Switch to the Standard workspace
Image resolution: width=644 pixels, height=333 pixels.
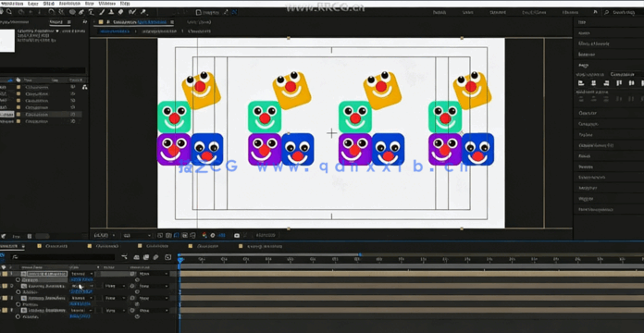[x=498, y=12]
